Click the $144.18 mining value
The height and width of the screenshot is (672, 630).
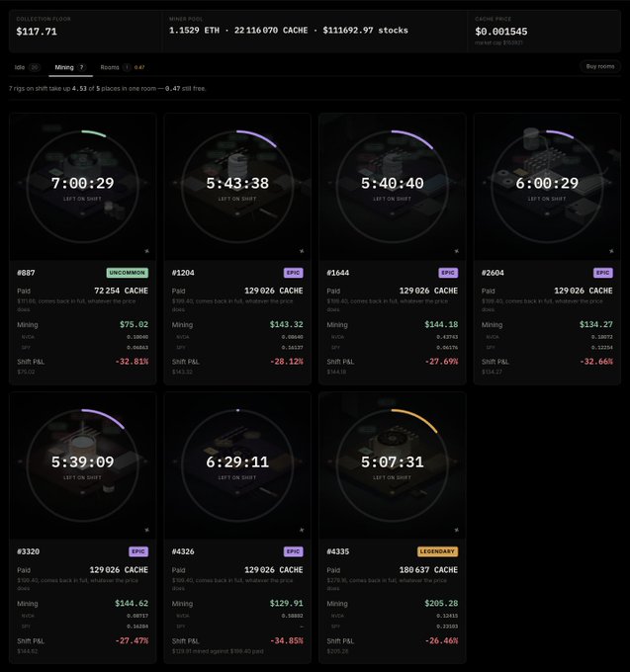pyautogui.click(x=441, y=324)
